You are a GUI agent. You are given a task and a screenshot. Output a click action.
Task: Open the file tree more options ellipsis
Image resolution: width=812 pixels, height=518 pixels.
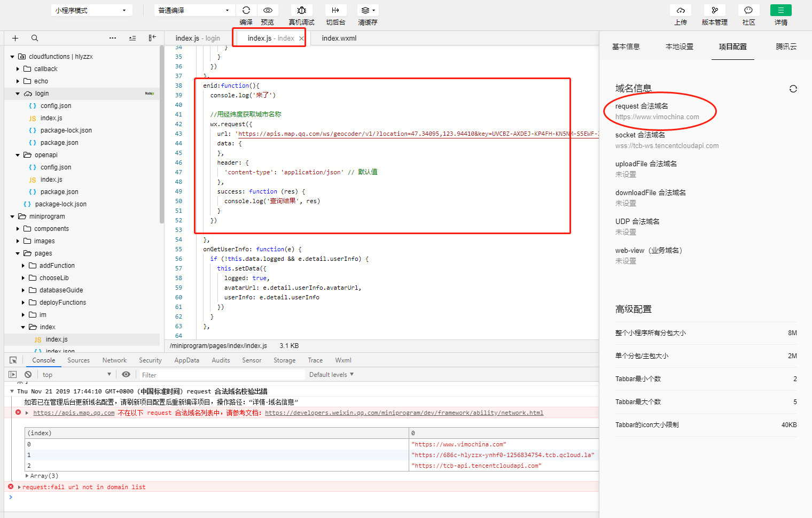click(x=113, y=38)
